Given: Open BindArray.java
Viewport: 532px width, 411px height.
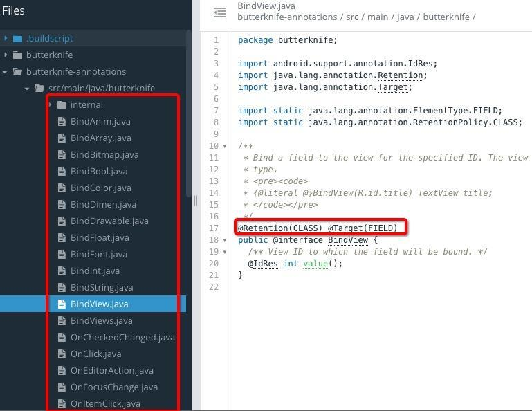Looking at the screenshot, I should pyautogui.click(x=101, y=138).
